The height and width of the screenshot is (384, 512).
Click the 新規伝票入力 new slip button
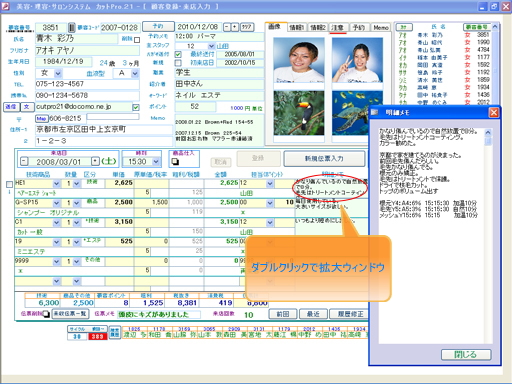[324, 159]
